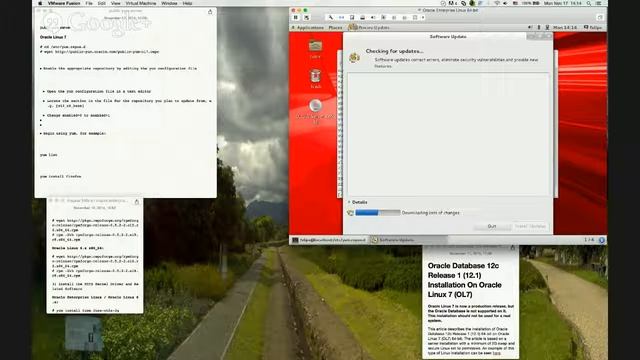Click the battery status indicator
This screenshot has width=640, height=360.
tap(530, 3)
